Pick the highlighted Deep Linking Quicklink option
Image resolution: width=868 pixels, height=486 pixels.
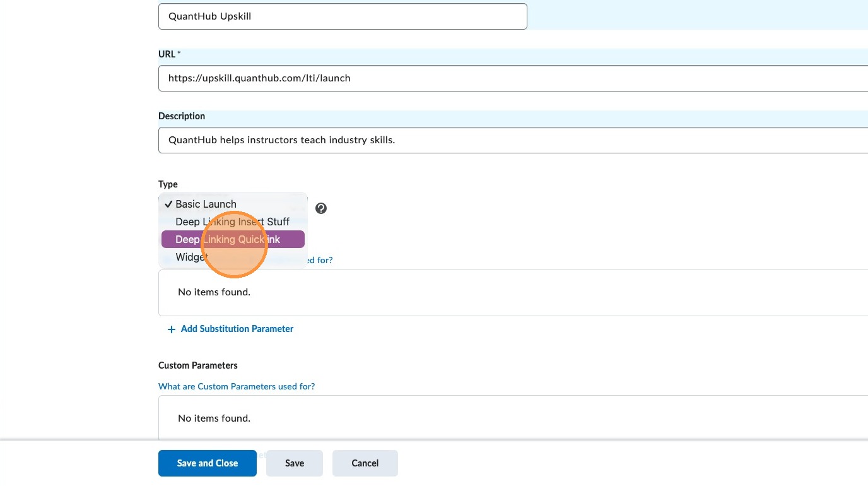pyautogui.click(x=232, y=240)
